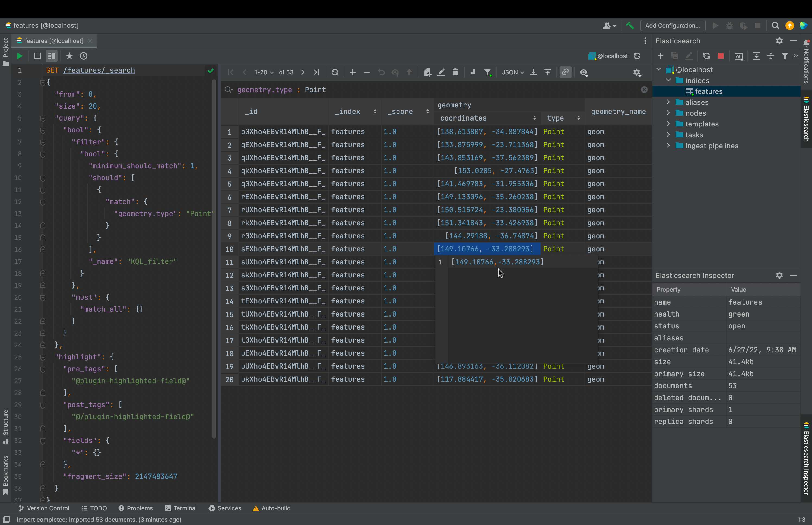Viewport: 812px width, 525px height.
Task: Expand the ingest pipelines folder
Action: tap(668, 146)
